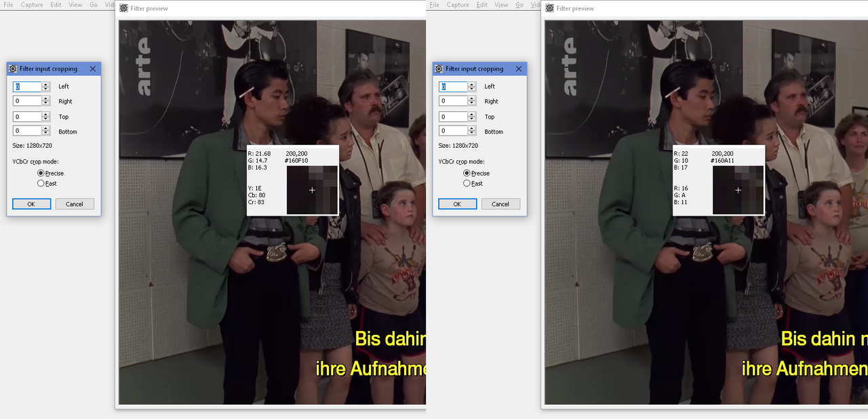Focus Right crop field in left dialog
The height and width of the screenshot is (419, 868).
click(27, 101)
